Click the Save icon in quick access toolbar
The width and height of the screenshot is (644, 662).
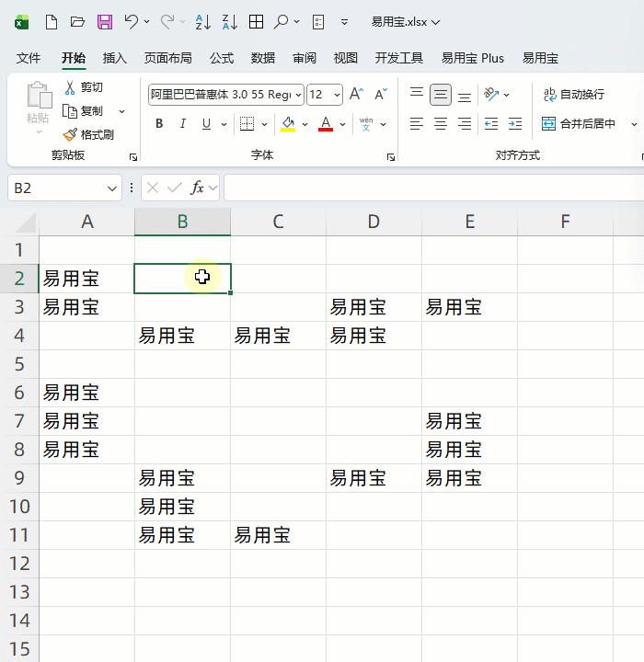click(104, 22)
